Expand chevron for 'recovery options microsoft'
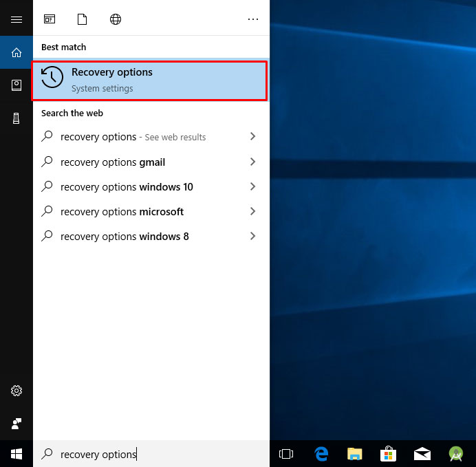The height and width of the screenshot is (467, 476). tap(252, 211)
